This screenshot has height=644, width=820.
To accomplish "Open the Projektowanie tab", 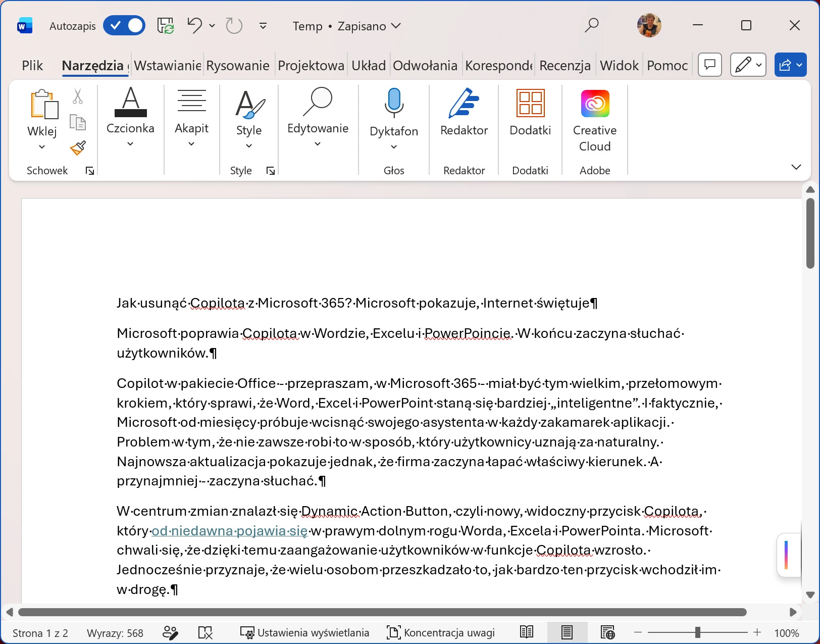I will (x=311, y=66).
